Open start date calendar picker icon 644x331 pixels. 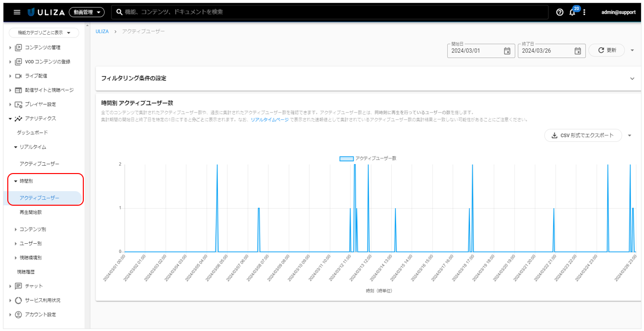point(507,51)
